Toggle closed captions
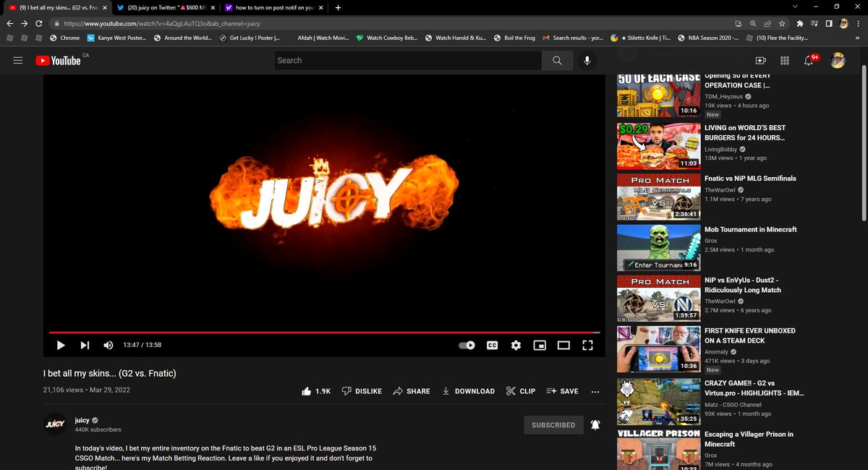868x470 pixels. click(492, 346)
